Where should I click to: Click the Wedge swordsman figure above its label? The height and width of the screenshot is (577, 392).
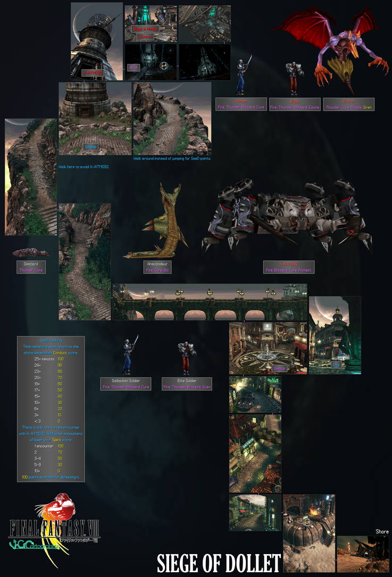[241, 75]
